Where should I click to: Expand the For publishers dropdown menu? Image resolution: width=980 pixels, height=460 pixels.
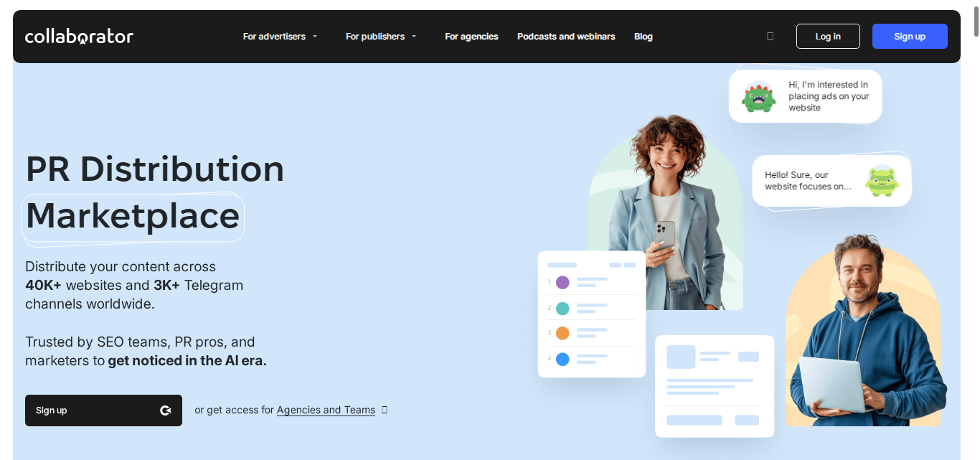point(381,37)
